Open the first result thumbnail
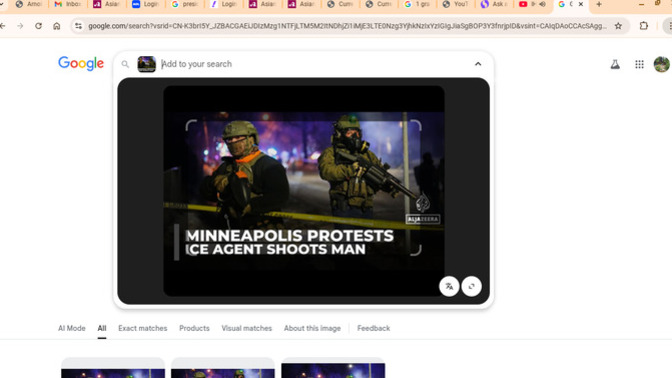The height and width of the screenshot is (378, 672). point(113,368)
